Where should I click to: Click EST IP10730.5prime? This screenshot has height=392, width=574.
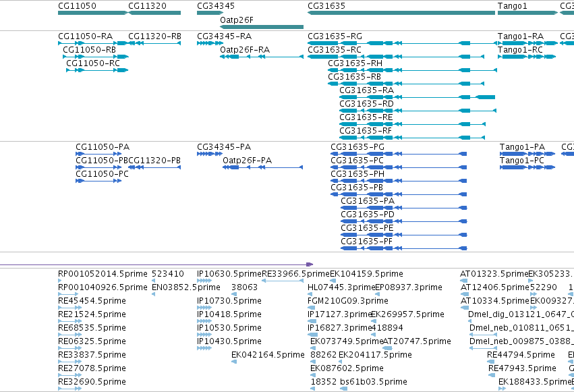229,301
